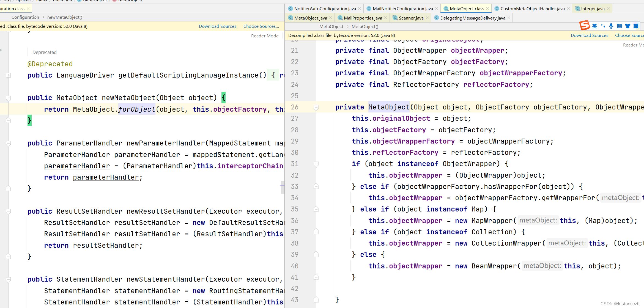The image size is (644, 308).
Task: Open Sogou input method logo menu
Action: click(585, 25)
